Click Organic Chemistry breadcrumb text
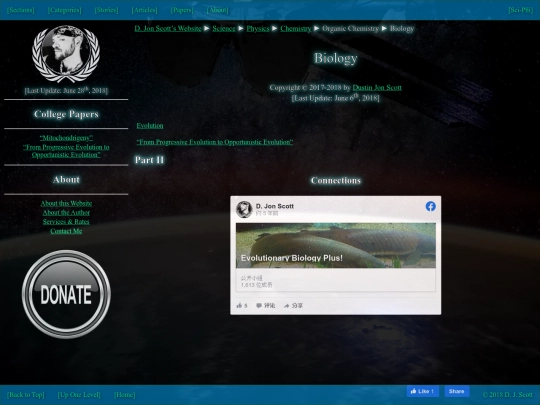 (351, 29)
